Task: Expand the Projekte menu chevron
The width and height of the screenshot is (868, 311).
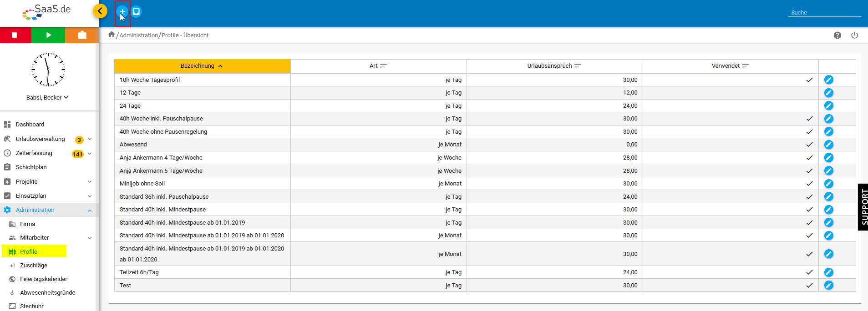Action: pos(90,181)
